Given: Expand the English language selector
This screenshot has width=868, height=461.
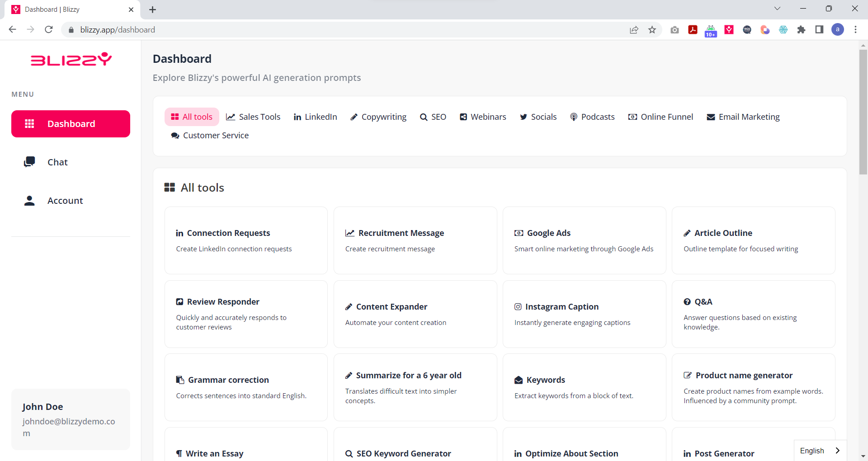Looking at the screenshot, I should tap(820, 451).
